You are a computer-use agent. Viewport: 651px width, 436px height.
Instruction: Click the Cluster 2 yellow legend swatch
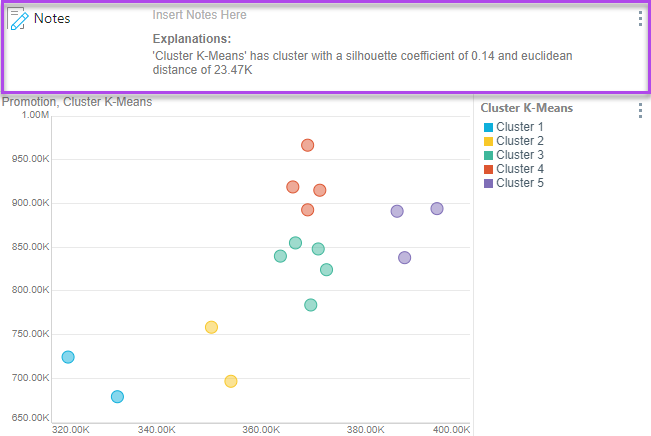click(x=488, y=141)
